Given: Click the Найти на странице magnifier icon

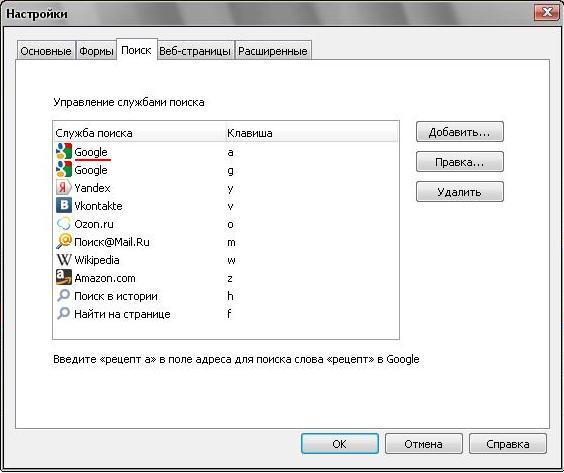Looking at the screenshot, I should pyautogui.click(x=64, y=314).
